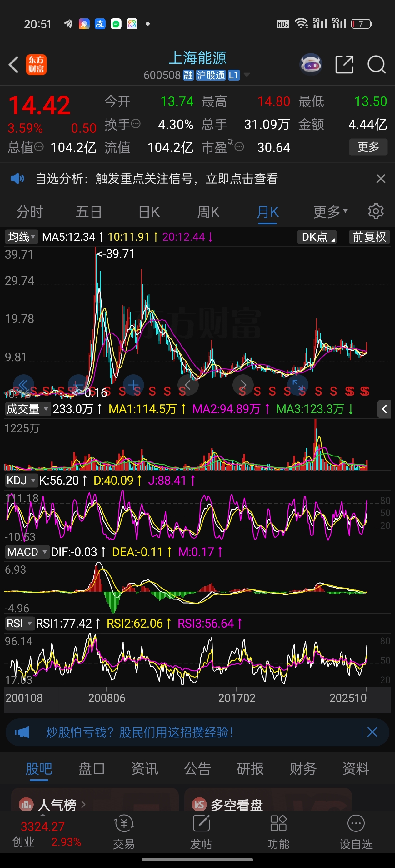Open 炒股怕亏钱 promo link
This screenshot has height=868, width=395.
[x=139, y=732]
